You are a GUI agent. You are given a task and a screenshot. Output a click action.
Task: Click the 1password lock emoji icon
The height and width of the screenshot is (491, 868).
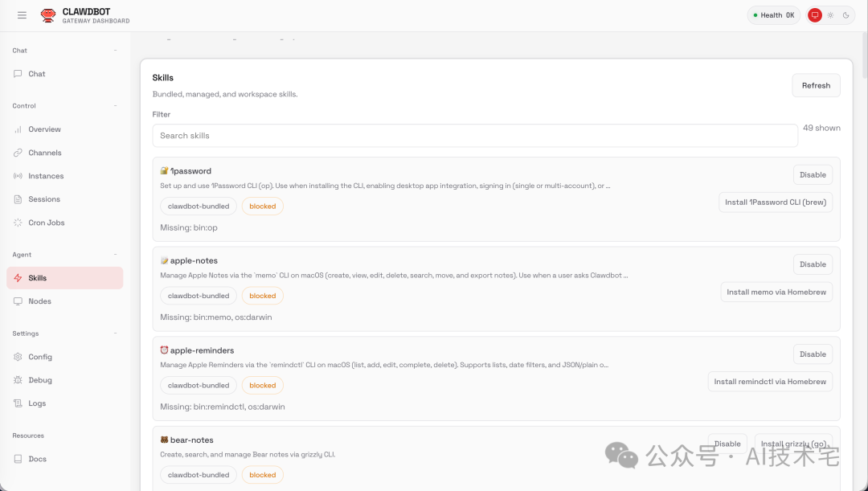pyautogui.click(x=164, y=170)
